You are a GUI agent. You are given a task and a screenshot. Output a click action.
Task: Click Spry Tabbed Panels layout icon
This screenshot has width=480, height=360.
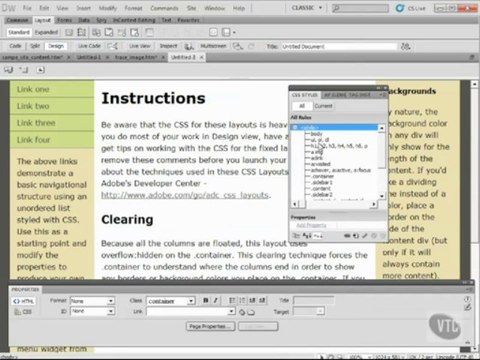pos(109,32)
